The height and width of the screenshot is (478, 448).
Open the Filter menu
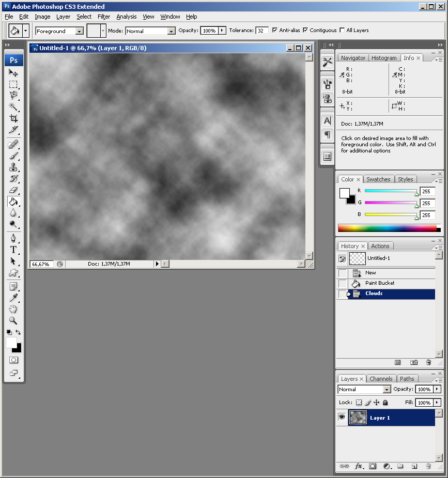point(104,17)
